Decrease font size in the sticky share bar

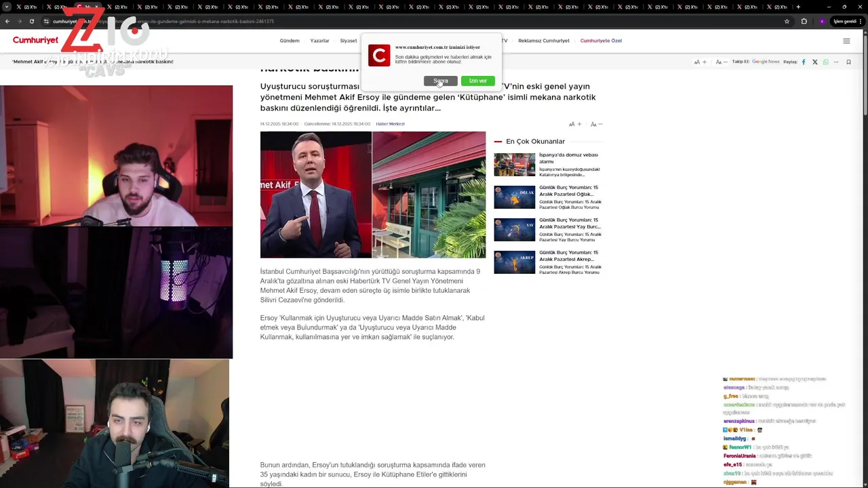click(x=721, y=62)
